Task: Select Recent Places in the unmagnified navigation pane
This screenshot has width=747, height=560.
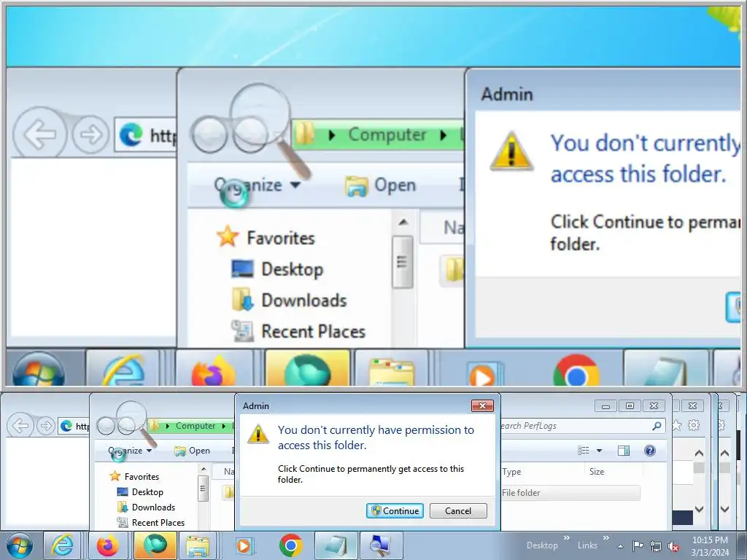Action: tap(151, 522)
